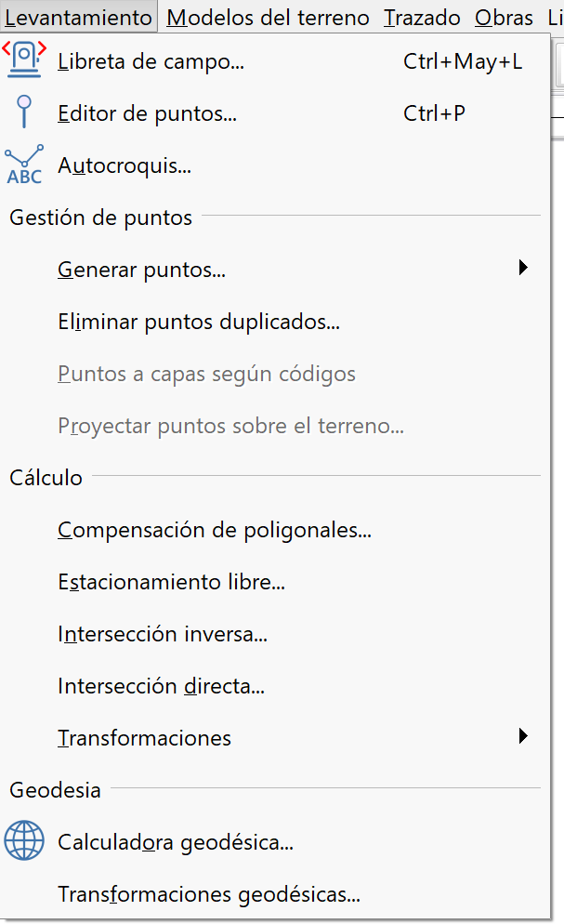Click the Libreta de campo total station icon

24,59
